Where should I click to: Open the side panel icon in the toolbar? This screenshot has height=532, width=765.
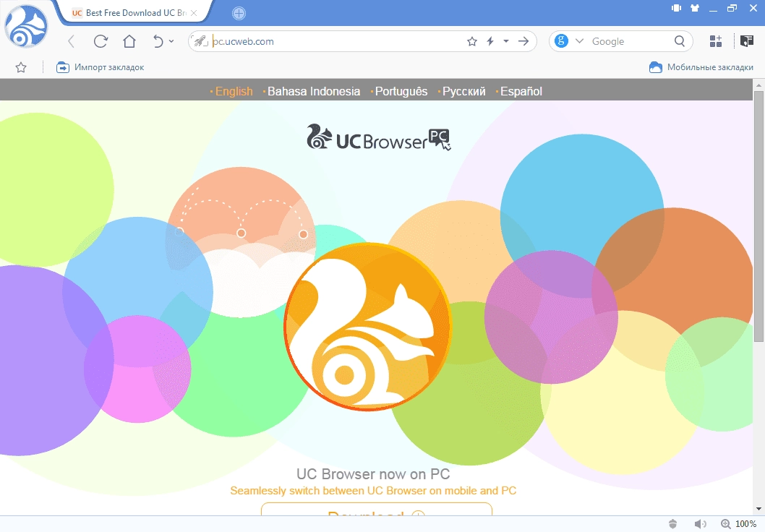[746, 41]
